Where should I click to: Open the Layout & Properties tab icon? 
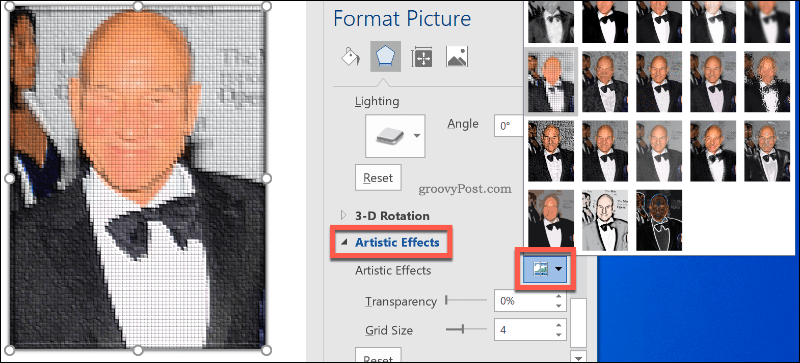pos(422,57)
